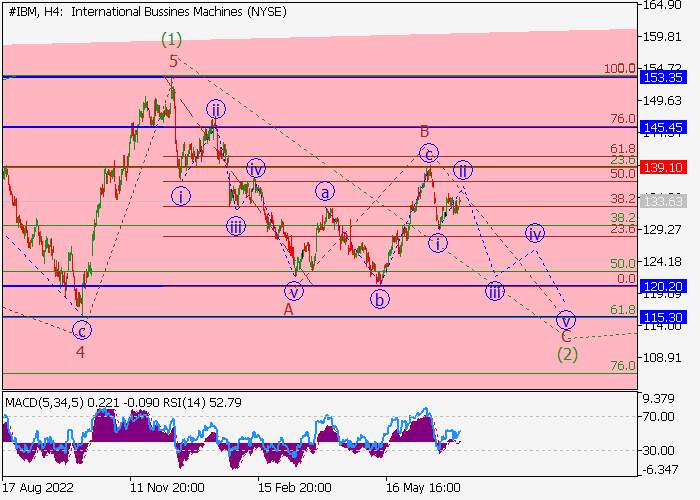The height and width of the screenshot is (500, 700).
Task: Click the 30.00 RSI level label
Action: (x=658, y=450)
